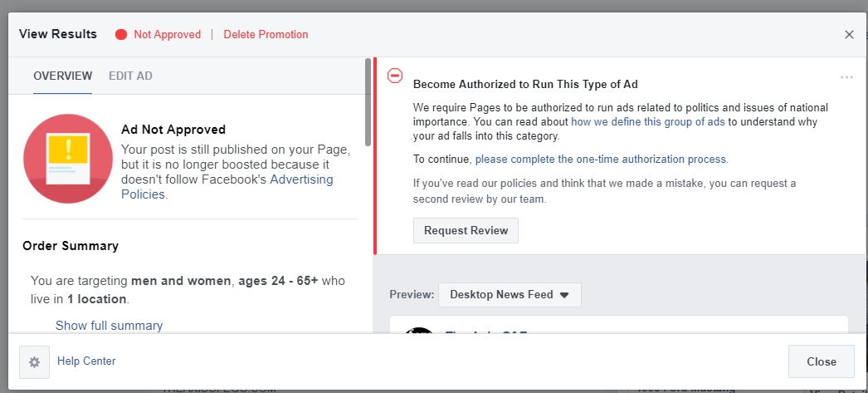This screenshot has width=868, height=393.
Task: Click 'please complete the one-time authorization process' link
Action: (x=601, y=159)
